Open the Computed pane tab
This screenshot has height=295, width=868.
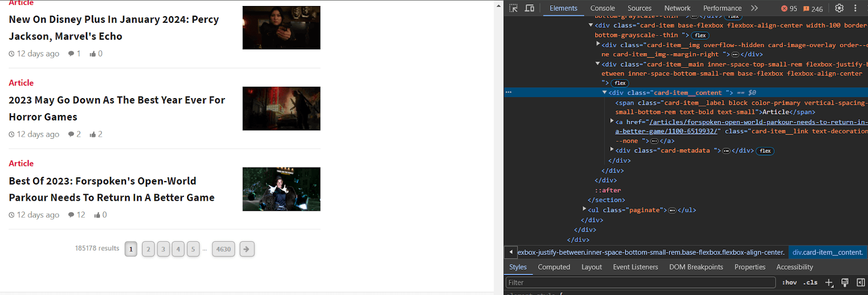(x=554, y=267)
